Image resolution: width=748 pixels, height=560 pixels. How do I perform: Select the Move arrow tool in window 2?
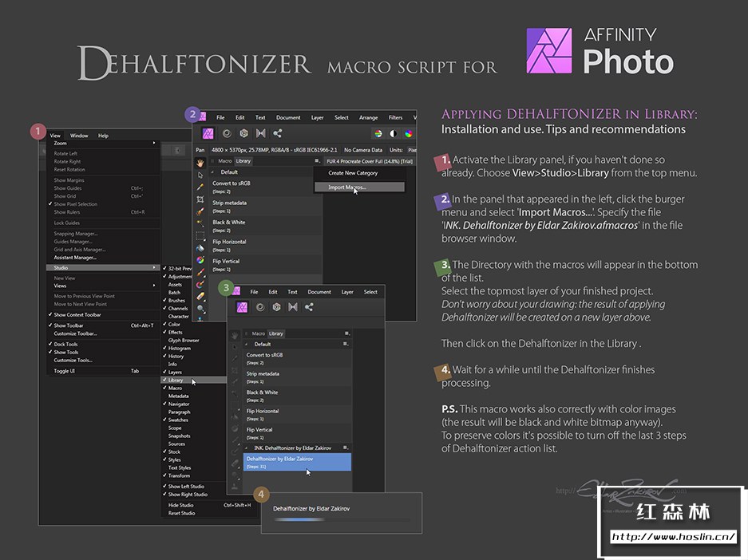[x=200, y=175]
